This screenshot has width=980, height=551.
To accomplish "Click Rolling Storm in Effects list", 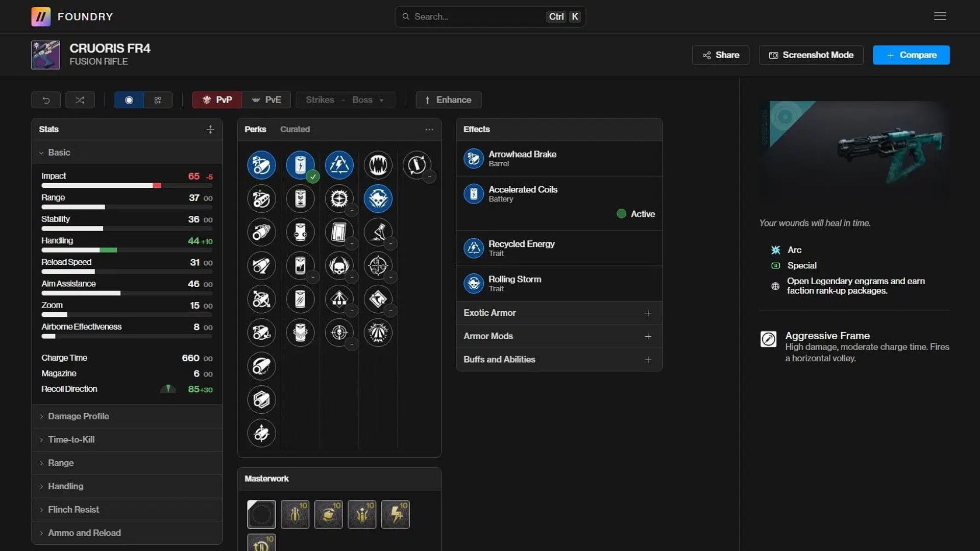I will pos(559,284).
